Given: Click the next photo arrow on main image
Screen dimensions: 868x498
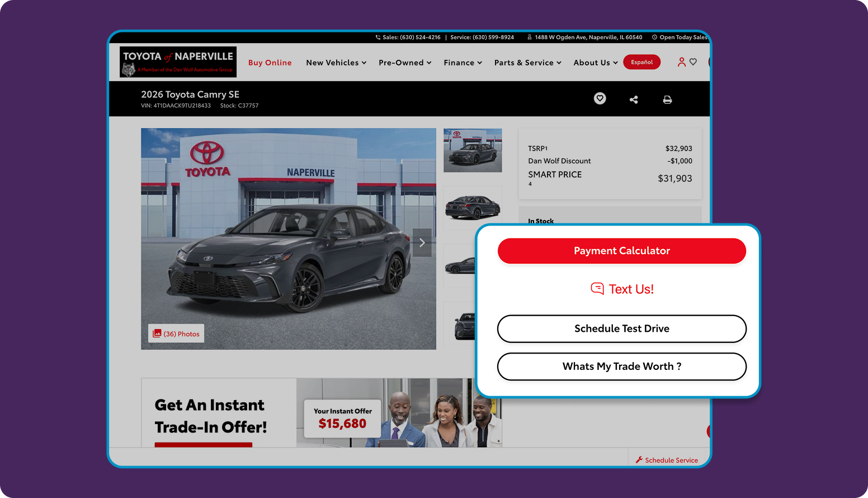Looking at the screenshot, I should pos(422,242).
